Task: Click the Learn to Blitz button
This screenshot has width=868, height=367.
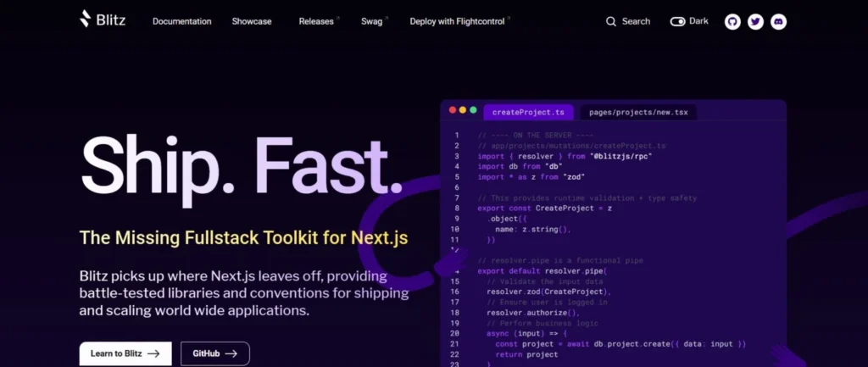Action: tap(125, 353)
